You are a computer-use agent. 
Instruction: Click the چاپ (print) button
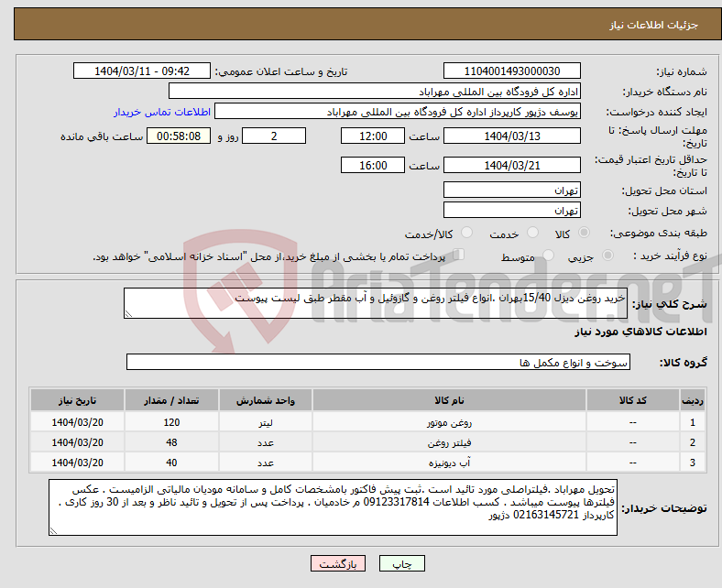pyautogui.click(x=401, y=563)
